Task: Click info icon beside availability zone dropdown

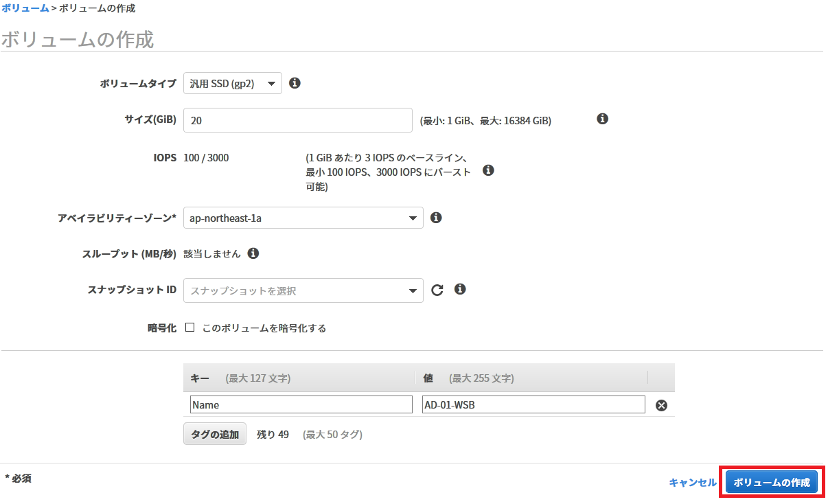Action: point(435,218)
